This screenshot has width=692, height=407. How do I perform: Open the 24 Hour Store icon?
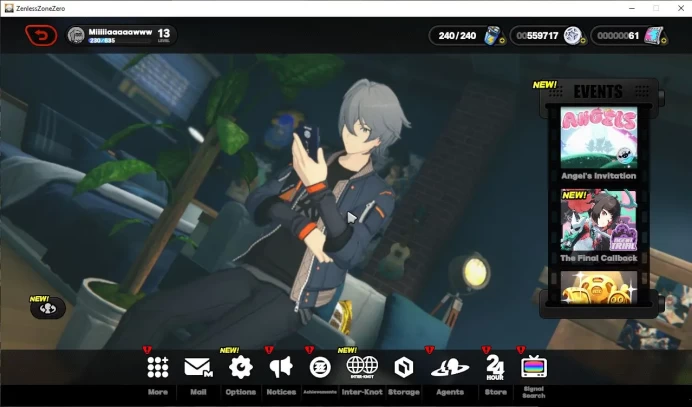[495, 367]
